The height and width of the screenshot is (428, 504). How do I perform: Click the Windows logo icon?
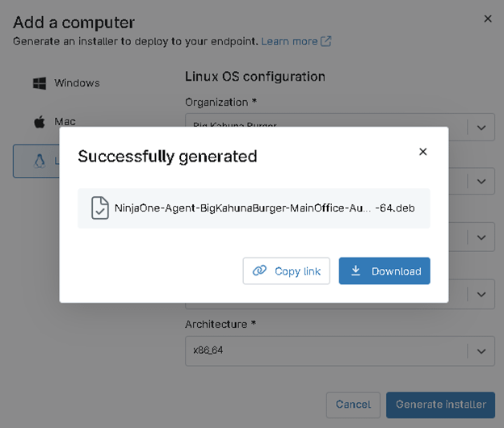pos(39,83)
